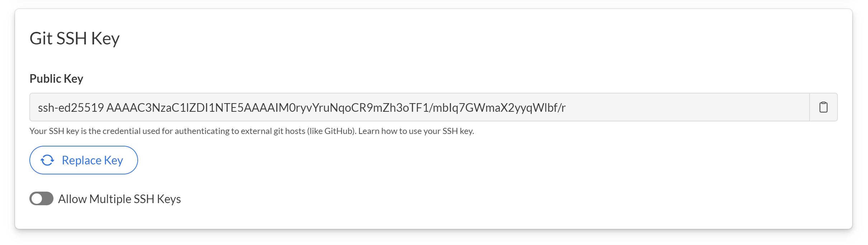Click the clipboard button beside the SSH key
868x245 pixels.
pyautogui.click(x=823, y=107)
